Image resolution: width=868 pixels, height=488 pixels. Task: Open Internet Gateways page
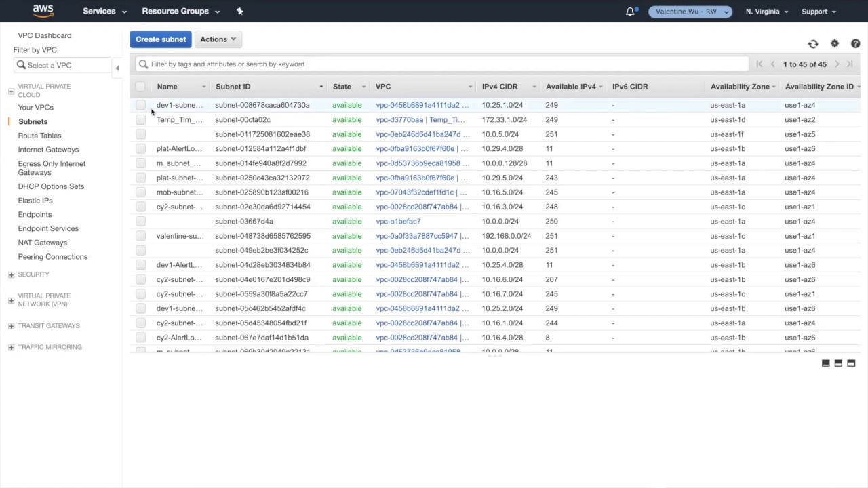48,150
